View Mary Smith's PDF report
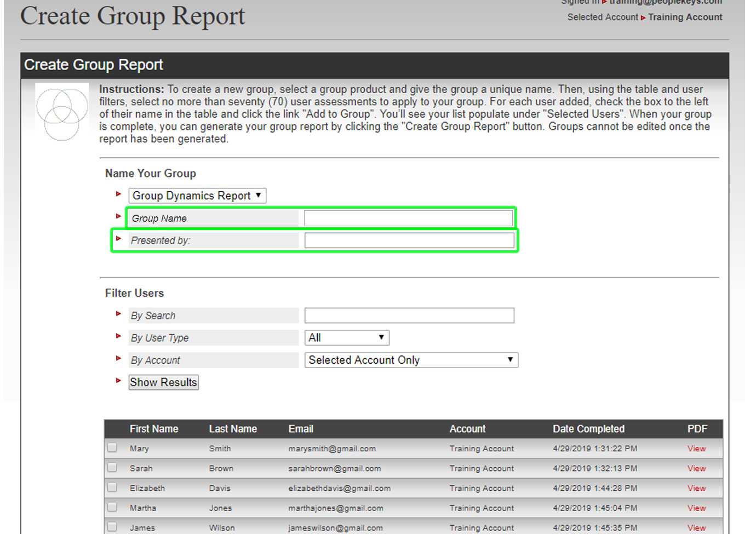The image size is (756, 534). [x=696, y=448]
